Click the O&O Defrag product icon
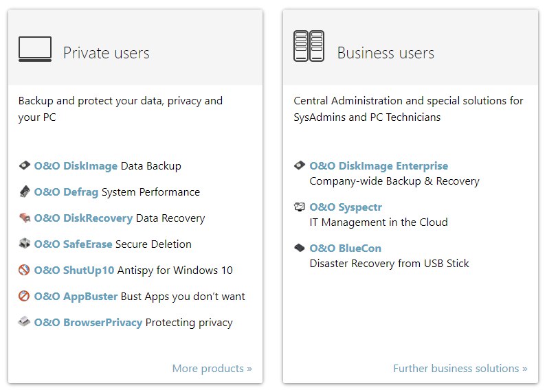The width and height of the screenshot is (547, 392). click(x=25, y=192)
